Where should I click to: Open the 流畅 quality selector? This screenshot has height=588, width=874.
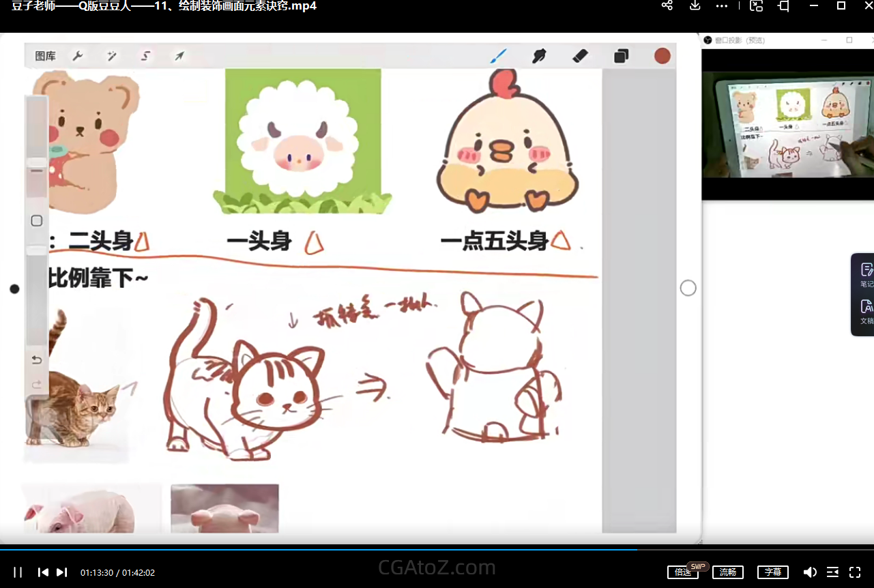(728, 572)
